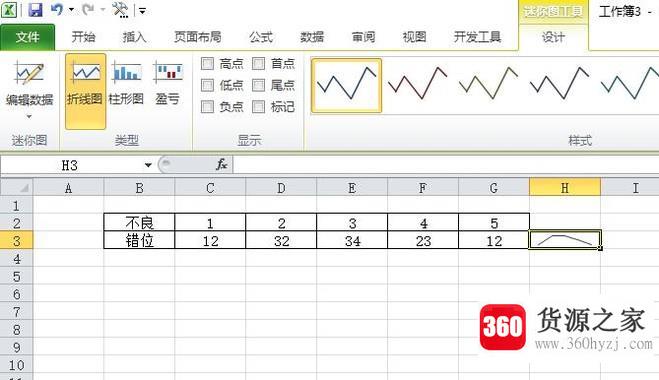Open the Name Box dropdown arrow
Screen dimensions: 659x380
coord(148,165)
